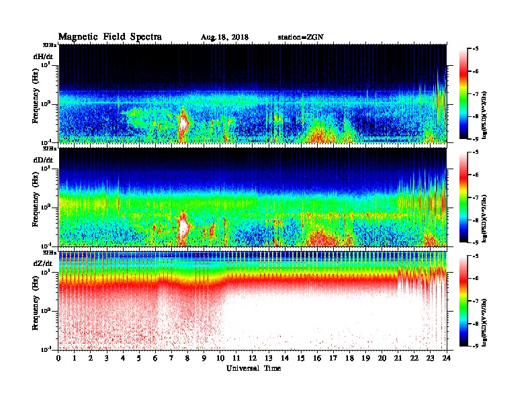Click the "dH/dt" panel label
The width and height of the screenshot is (532, 411).
coord(43,56)
